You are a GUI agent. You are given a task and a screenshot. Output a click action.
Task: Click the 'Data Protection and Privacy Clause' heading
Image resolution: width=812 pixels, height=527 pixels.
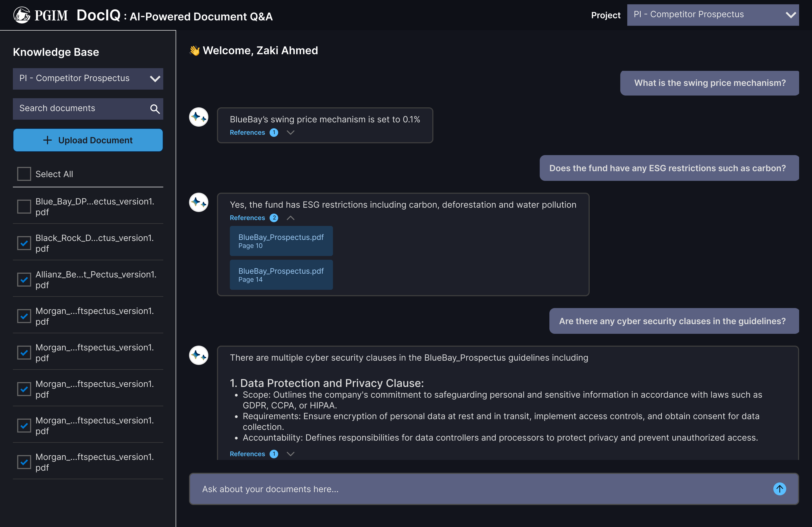pos(327,383)
